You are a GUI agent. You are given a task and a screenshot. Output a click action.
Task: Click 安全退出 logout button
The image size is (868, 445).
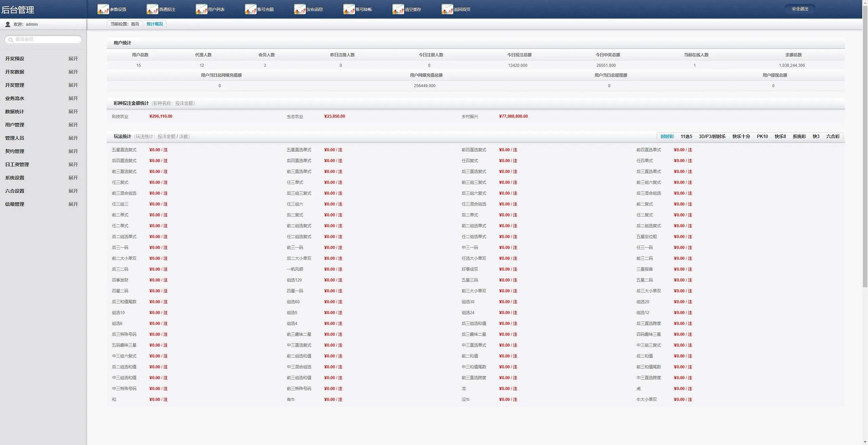click(800, 9)
